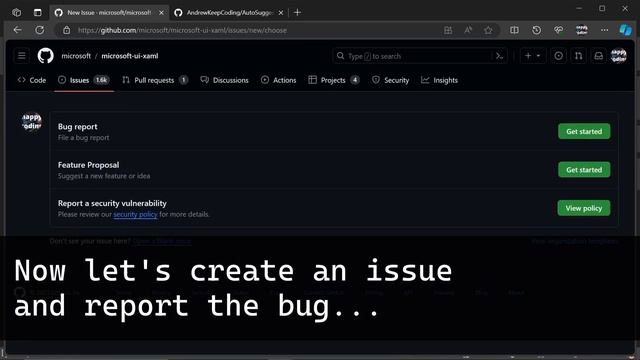Image resolution: width=640 pixels, height=360 pixels.
Task: Switch to the Actions tab
Action: pos(279,80)
